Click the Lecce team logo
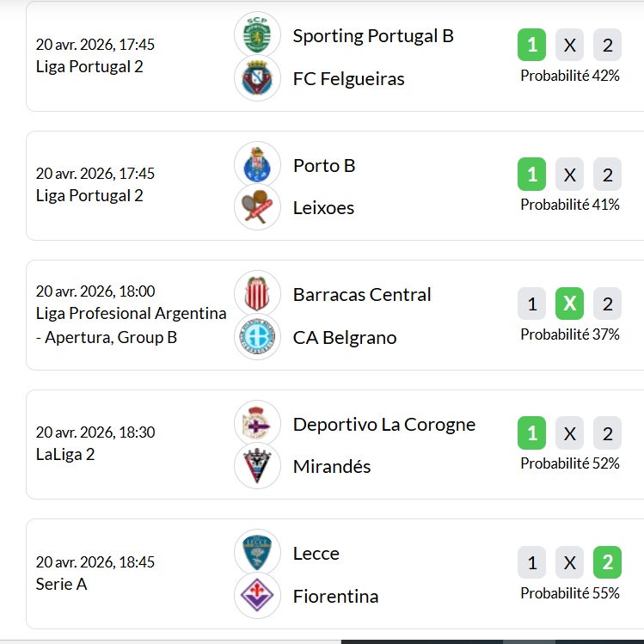Image resolution: width=644 pixels, height=644 pixels. pos(257,553)
